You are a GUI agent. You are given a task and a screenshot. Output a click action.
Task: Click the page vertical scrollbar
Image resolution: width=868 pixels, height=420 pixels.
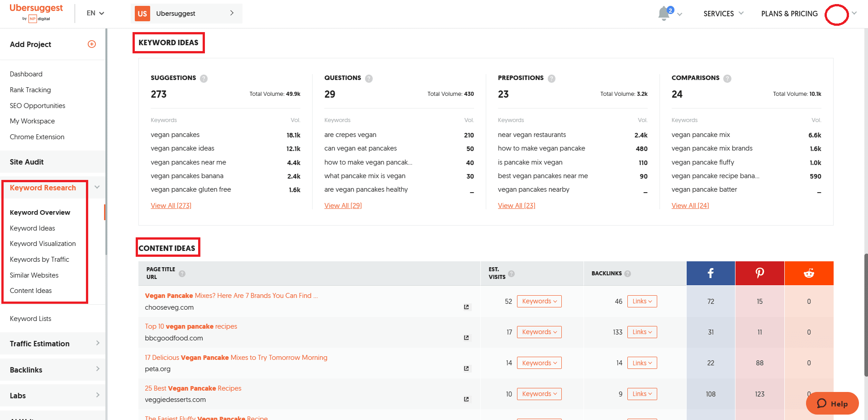click(866, 314)
